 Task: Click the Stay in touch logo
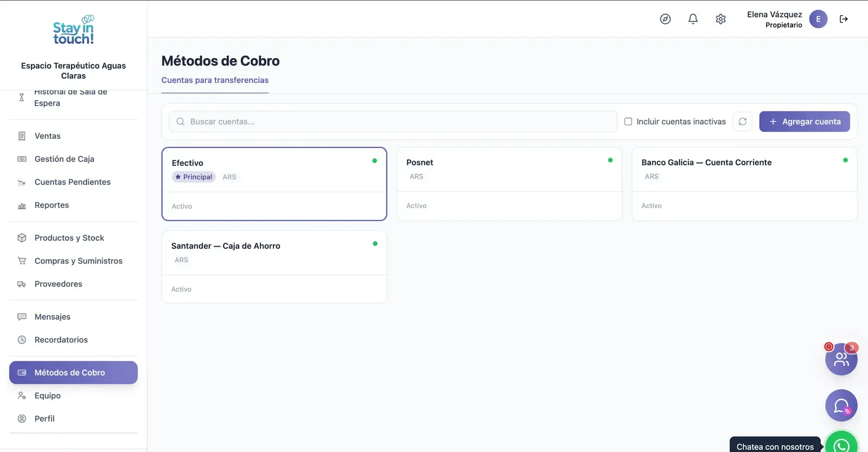pos(73,30)
